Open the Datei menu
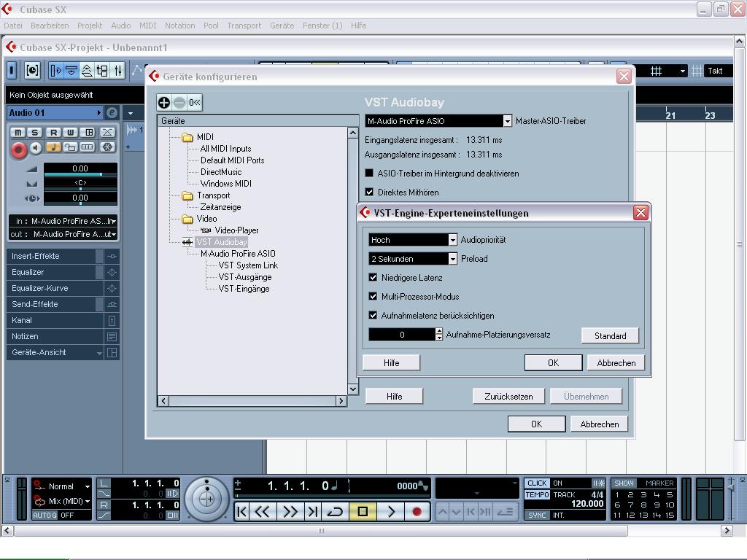The width and height of the screenshot is (747, 560). tap(13, 26)
